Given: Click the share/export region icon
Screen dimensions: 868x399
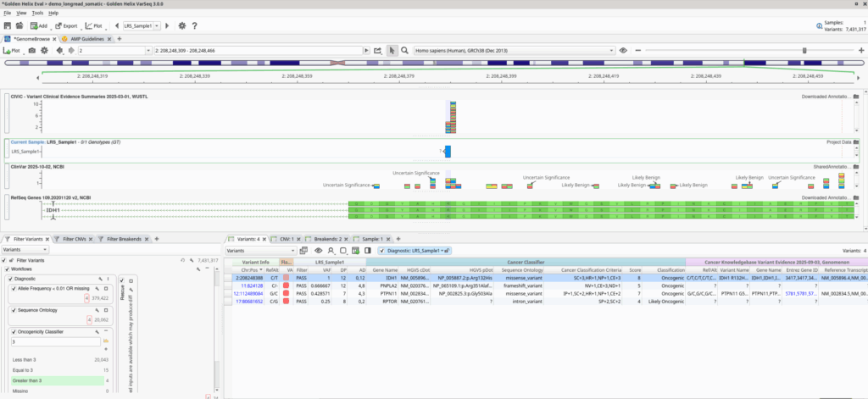Looking at the screenshot, I should pyautogui.click(x=377, y=50).
